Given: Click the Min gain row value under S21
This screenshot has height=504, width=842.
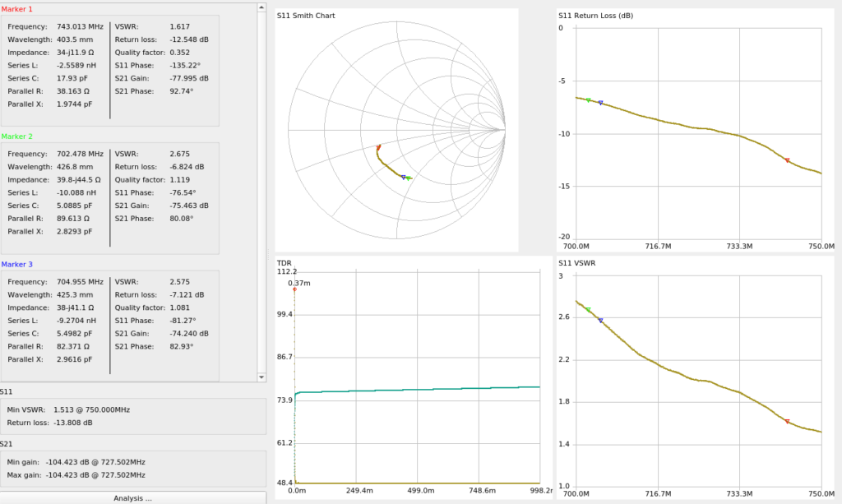Looking at the screenshot, I should (x=95, y=462).
